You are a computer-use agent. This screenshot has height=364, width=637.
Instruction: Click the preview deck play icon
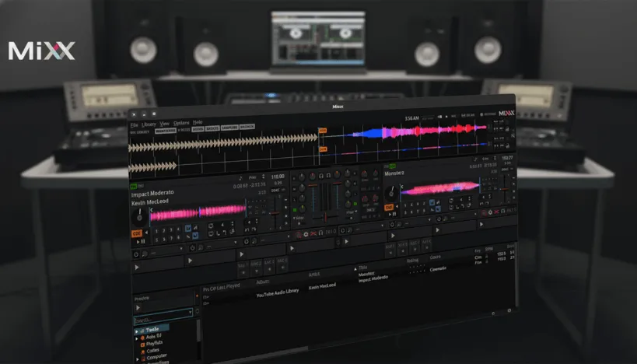[138, 307]
